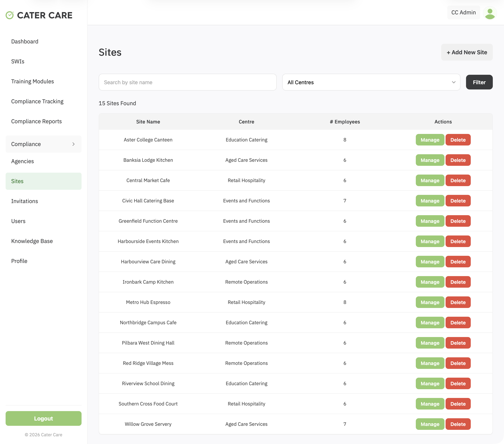Click Metro Hub Espresso name cell
Screen dimensions: 504x444
coord(148,302)
